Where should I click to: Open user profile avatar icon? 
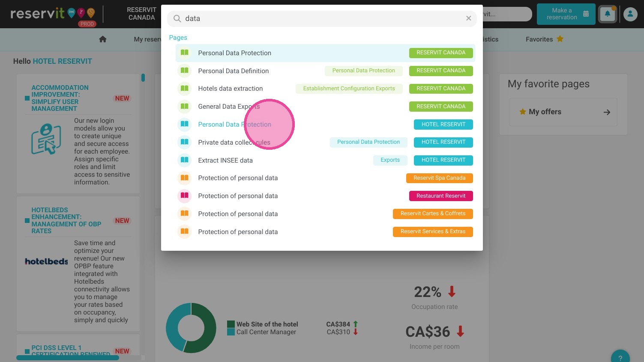click(630, 14)
